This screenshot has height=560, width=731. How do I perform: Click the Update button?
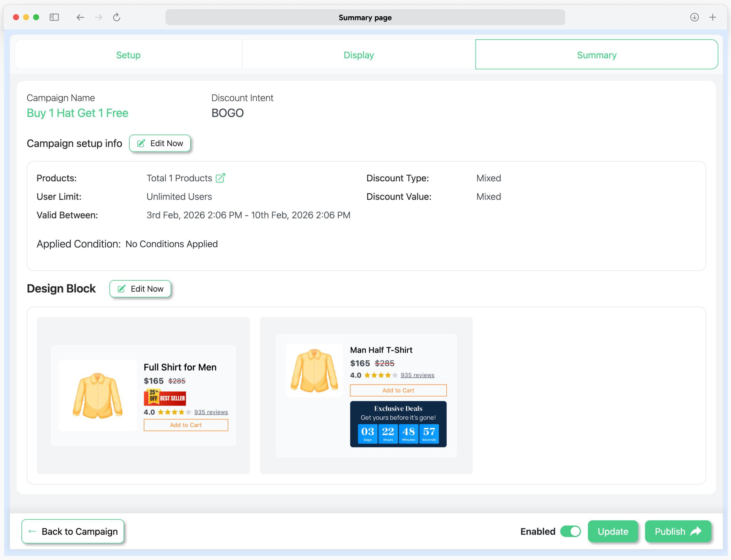[x=613, y=531]
